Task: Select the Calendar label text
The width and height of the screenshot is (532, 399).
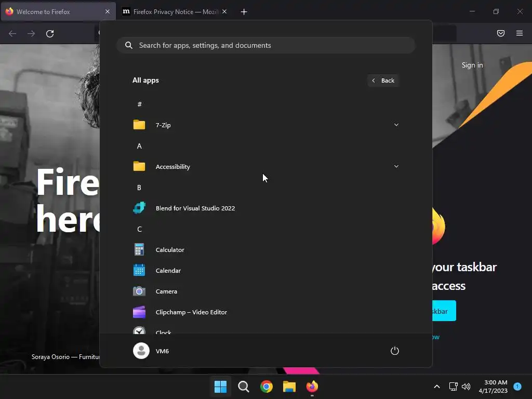Action: click(168, 270)
